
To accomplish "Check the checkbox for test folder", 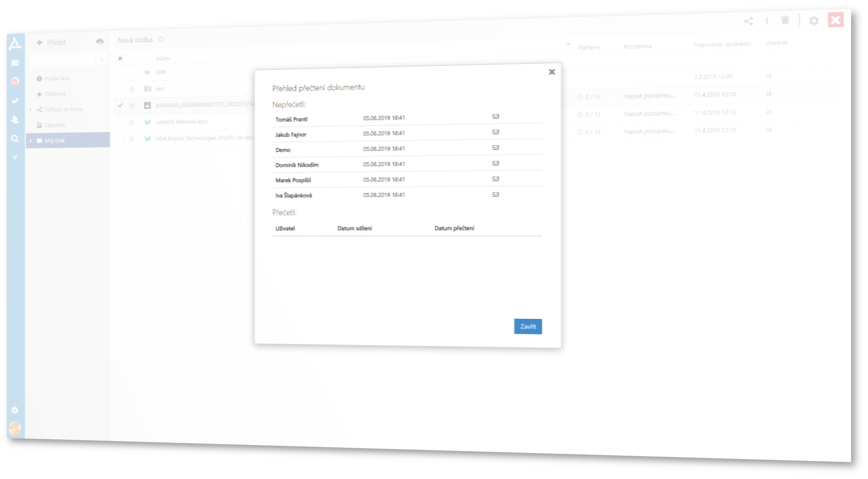I will (120, 89).
